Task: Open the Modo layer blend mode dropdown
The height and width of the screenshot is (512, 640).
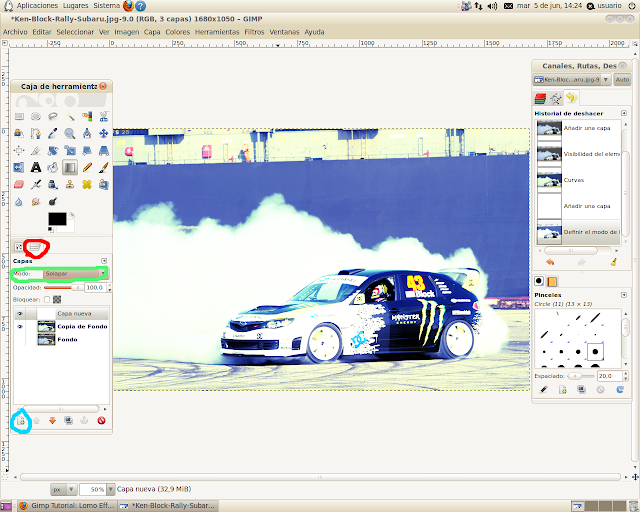Action: pos(75,274)
